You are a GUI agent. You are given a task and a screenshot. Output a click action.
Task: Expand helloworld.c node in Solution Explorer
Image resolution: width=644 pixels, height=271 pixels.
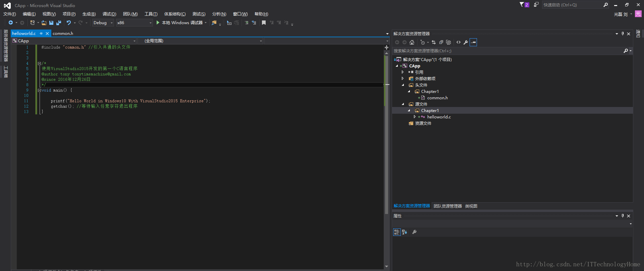[415, 117]
